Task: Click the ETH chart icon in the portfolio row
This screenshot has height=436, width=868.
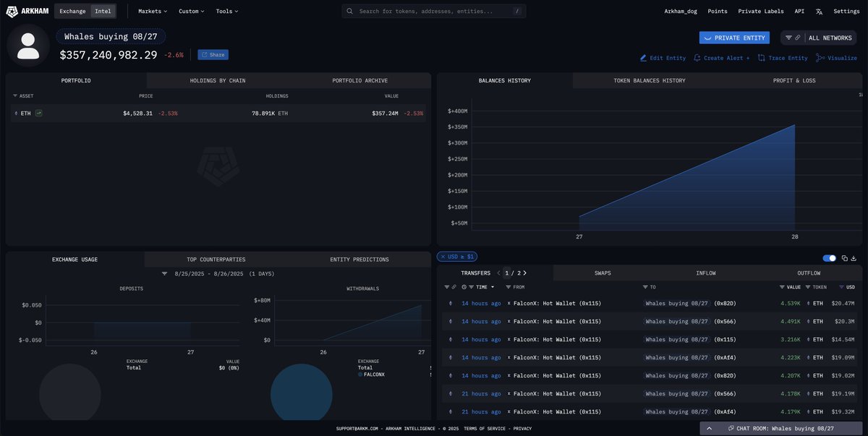Action: (38, 113)
